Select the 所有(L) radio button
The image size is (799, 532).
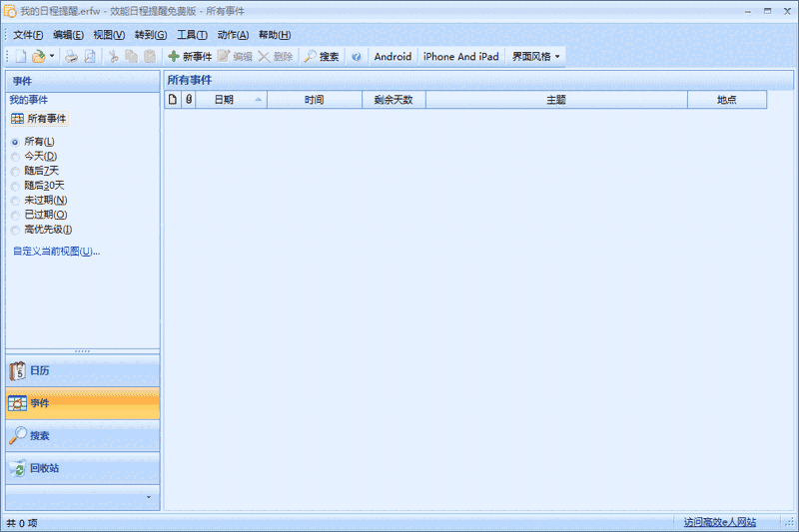(x=15, y=142)
